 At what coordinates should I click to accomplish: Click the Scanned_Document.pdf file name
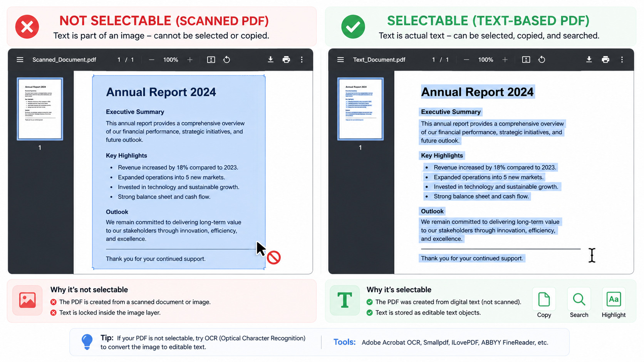tap(64, 60)
